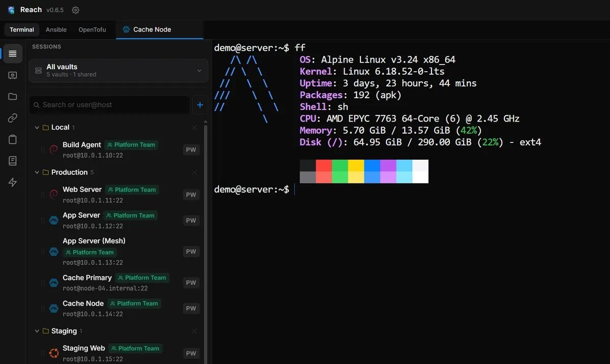Click the Debian icon of Build Agent
This screenshot has height=364, width=610.
pos(53,149)
